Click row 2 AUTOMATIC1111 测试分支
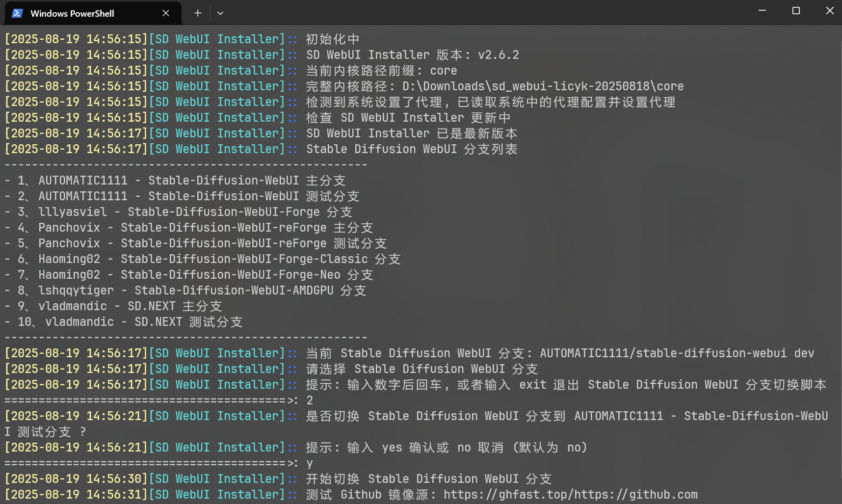The image size is (842, 504). 182,196
